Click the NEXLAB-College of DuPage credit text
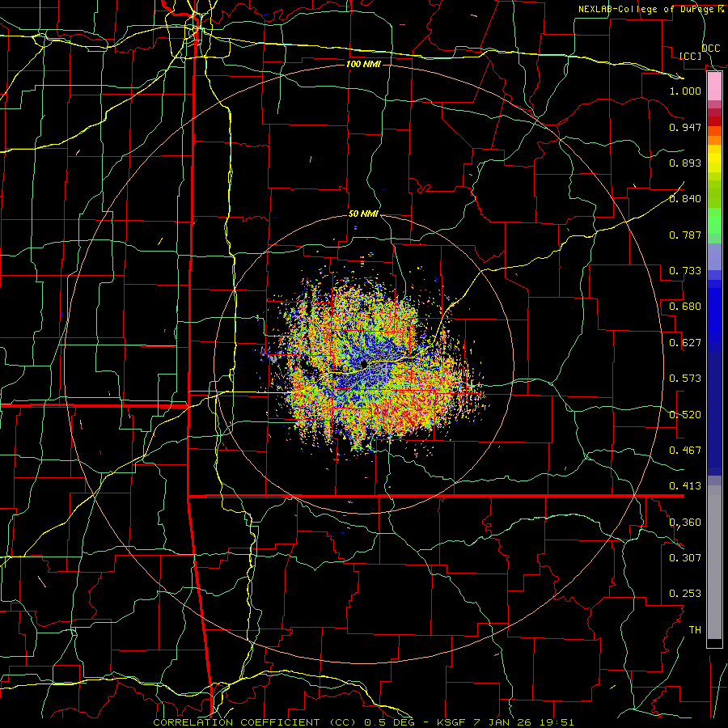 [x=647, y=9]
